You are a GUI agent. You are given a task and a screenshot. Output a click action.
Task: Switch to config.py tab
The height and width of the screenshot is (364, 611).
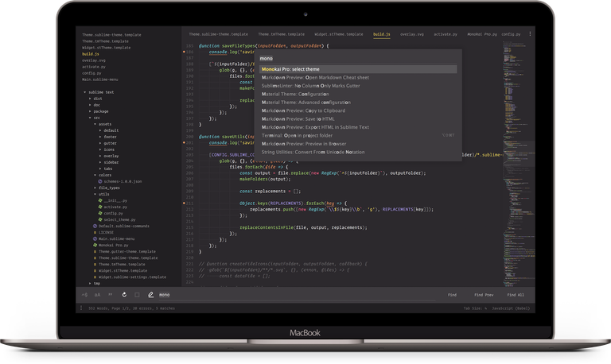pos(511,34)
